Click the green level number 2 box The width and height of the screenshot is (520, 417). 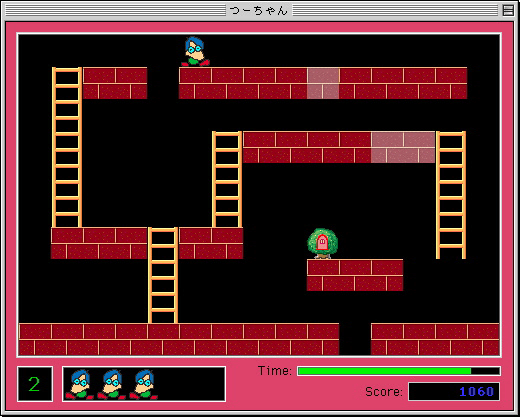tap(35, 384)
